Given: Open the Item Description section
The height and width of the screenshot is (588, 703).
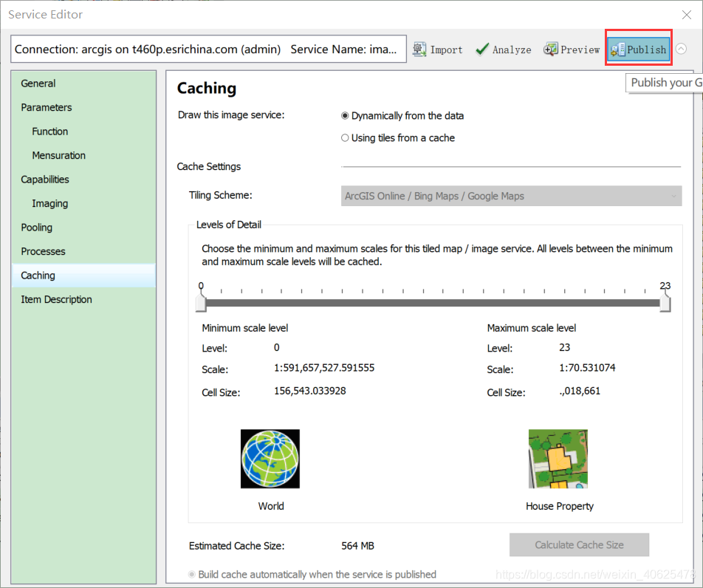Looking at the screenshot, I should click(83, 299).
